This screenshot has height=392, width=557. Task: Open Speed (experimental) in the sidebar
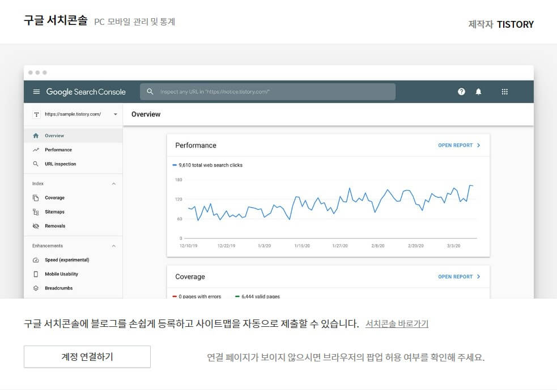tap(36, 259)
